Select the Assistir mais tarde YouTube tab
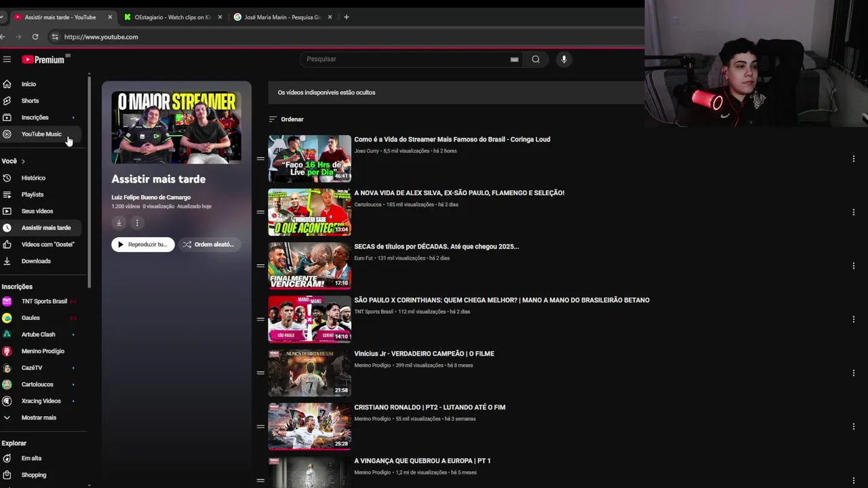Image resolution: width=868 pixels, height=488 pixels. pyautogui.click(x=60, y=17)
